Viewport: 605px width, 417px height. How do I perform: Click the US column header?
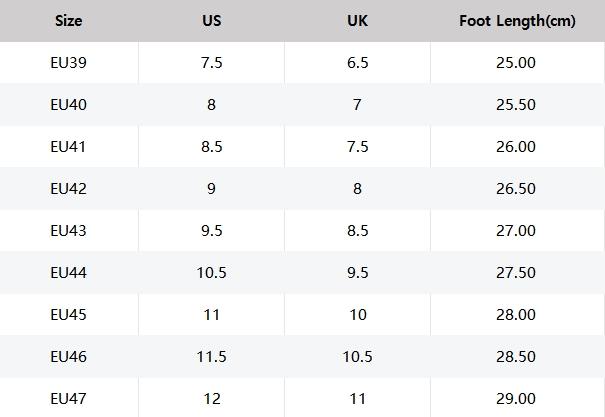pos(211,20)
